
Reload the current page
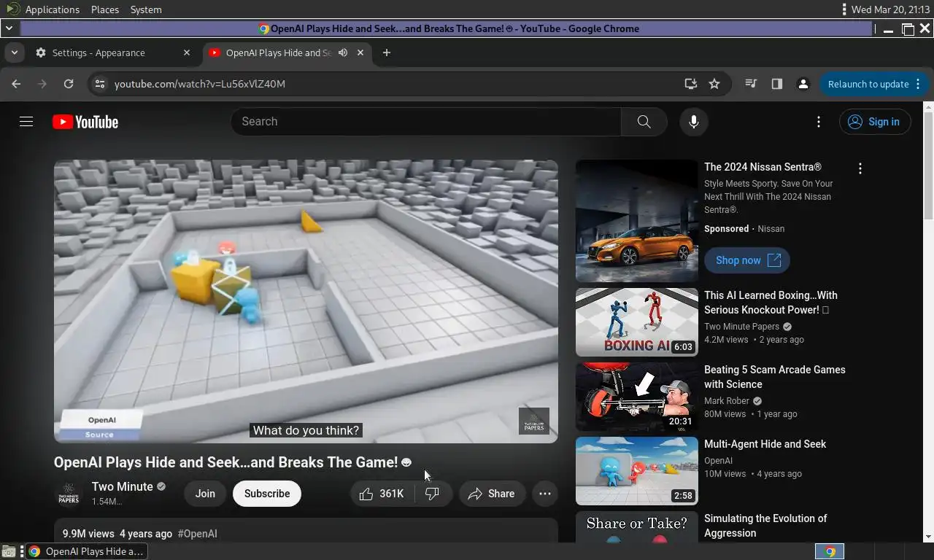coord(69,84)
